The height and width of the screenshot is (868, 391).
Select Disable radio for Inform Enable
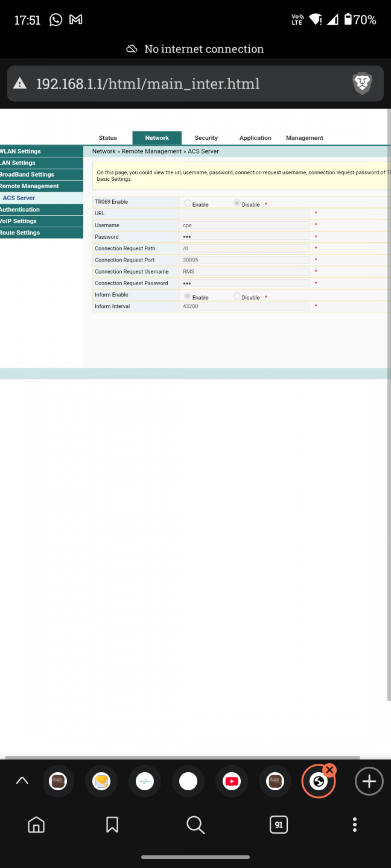point(237,297)
